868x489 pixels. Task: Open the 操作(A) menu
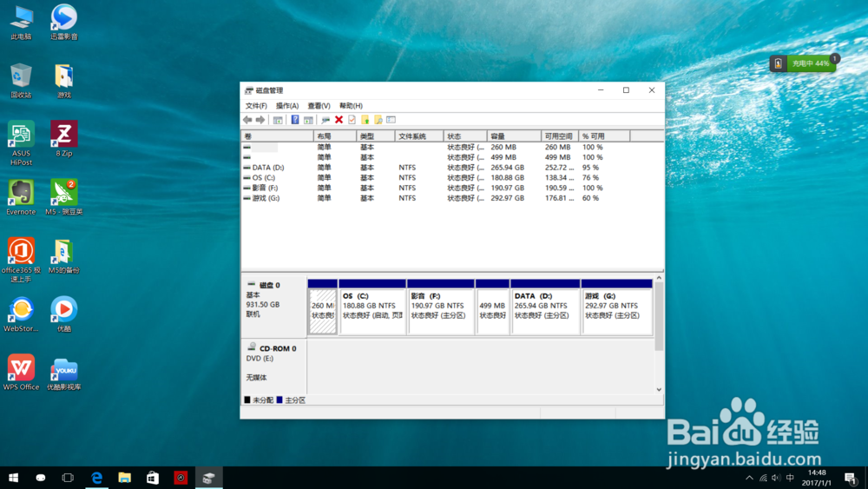click(x=287, y=106)
